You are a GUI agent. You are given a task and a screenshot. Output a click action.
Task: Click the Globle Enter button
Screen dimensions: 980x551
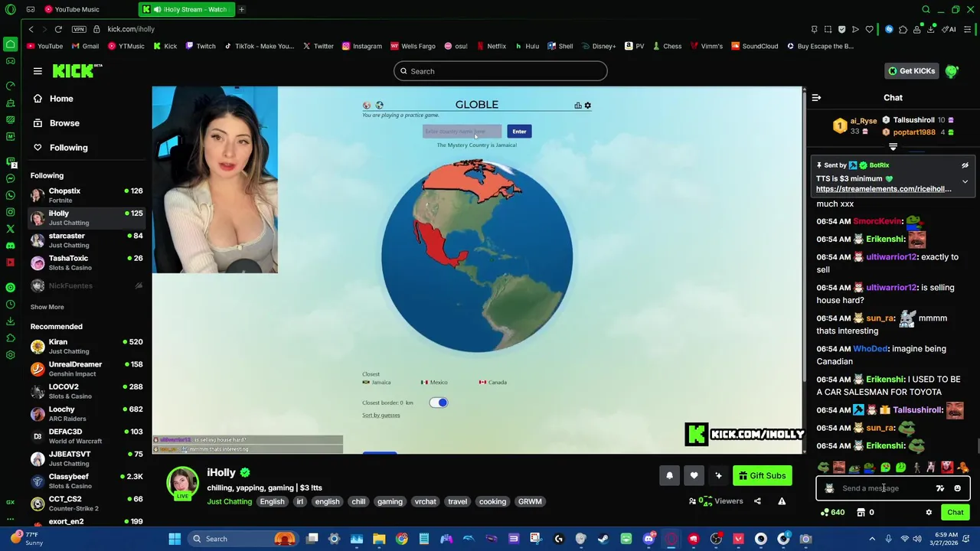pyautogui.click(x=519, y=132)
